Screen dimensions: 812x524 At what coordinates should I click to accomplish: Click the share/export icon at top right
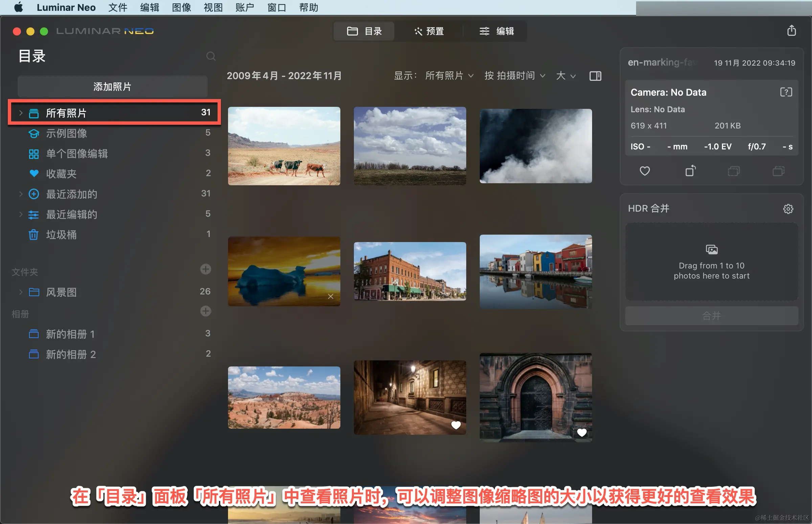click(x=791, y=31)
